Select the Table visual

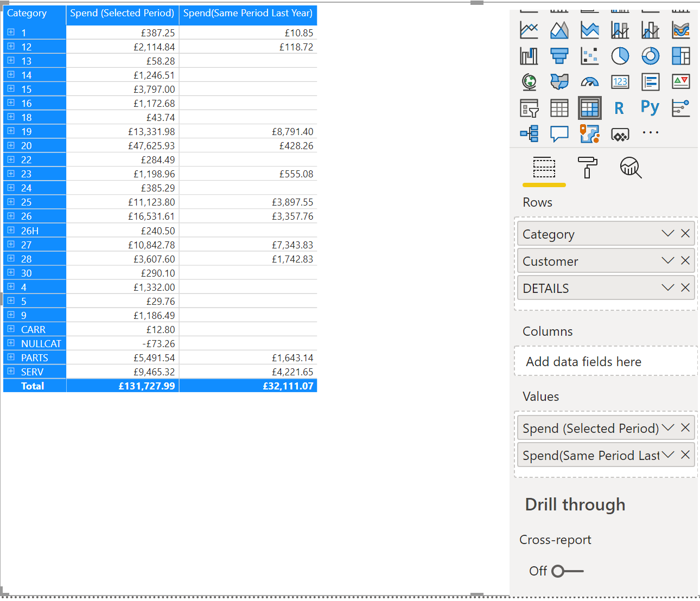click(559, 108)
